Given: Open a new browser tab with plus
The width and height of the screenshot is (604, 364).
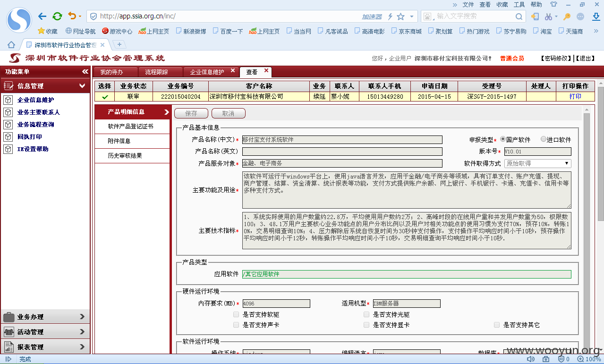Looking at the screenshot, I should pyautogui.click(x=119, y=44).
